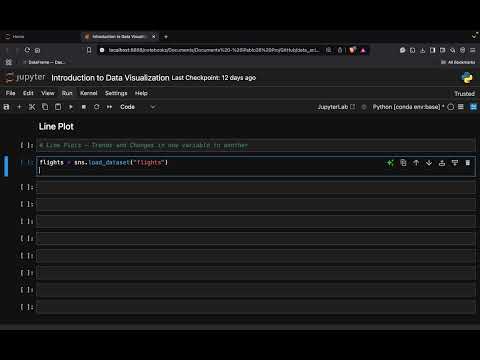
Task: Open the Settings menu
Action: point(116,93)
